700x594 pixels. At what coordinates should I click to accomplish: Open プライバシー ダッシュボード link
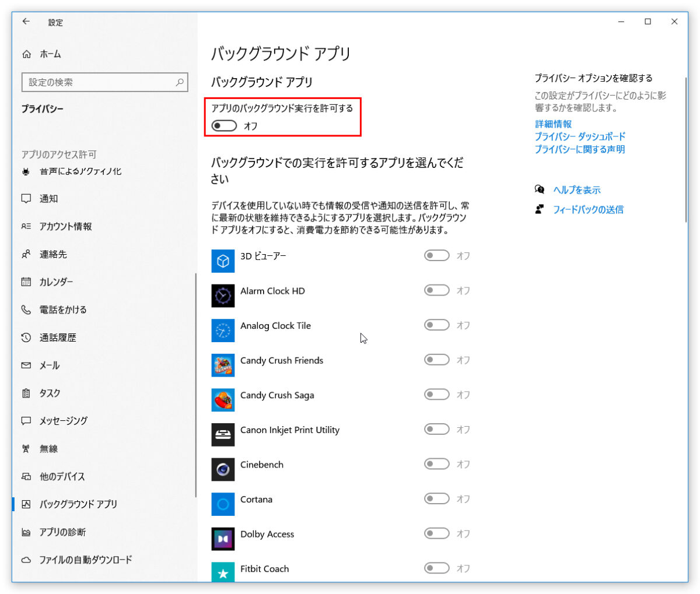point(580,136)
